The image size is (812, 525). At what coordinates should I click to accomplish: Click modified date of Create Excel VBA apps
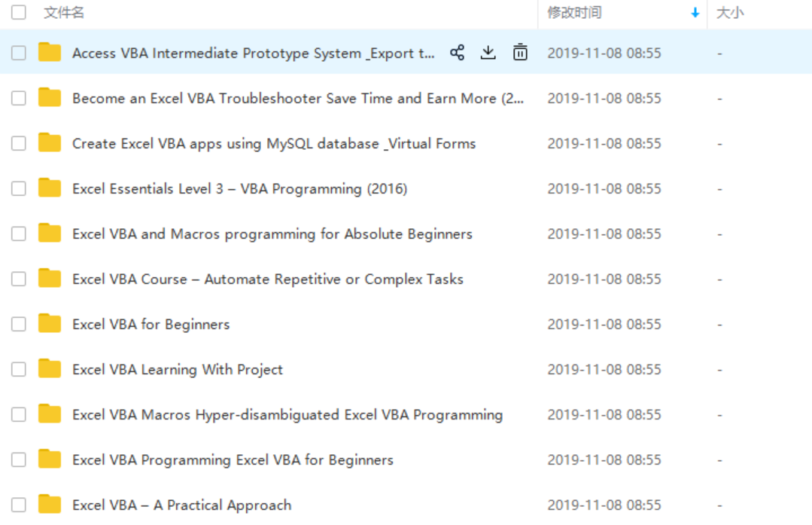[604, 144]
